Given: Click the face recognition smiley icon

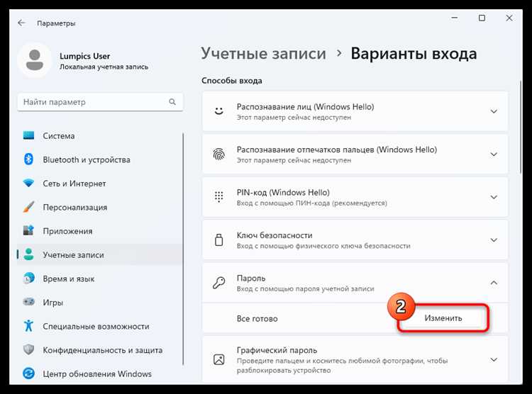Looking at the screenshot, I should 219,111.
